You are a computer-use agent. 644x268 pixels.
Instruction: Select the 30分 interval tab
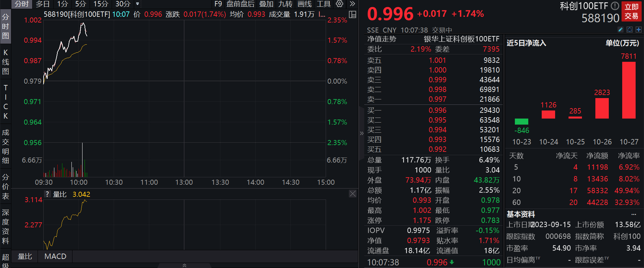[123, 4]
